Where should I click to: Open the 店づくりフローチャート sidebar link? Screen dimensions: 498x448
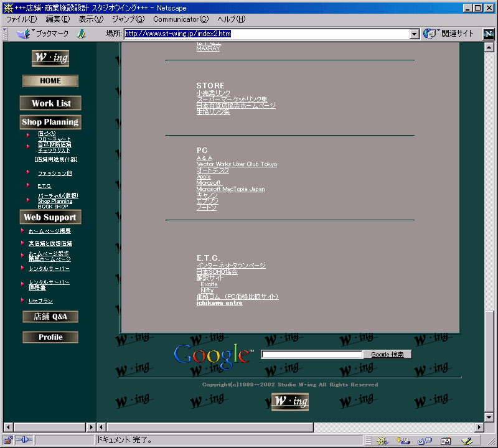click(x=54, y=136)
